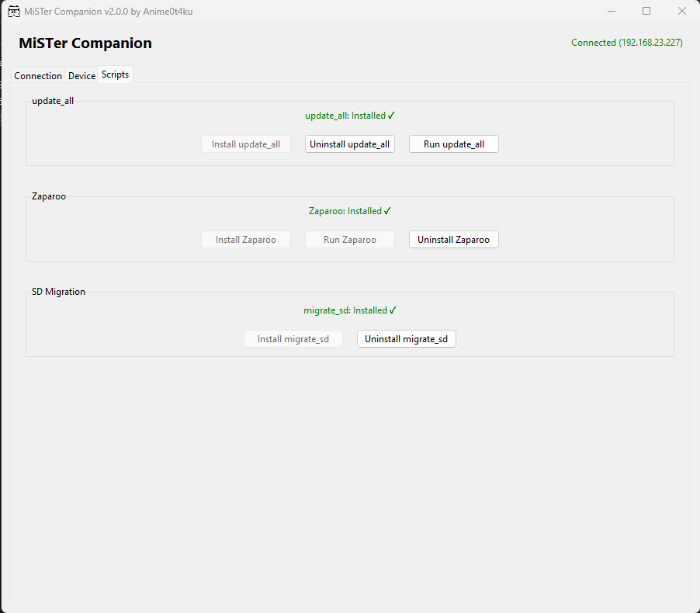
Task: Click the MiSTer Companion app icon in title bar
Action: click(x=13, y=11)
